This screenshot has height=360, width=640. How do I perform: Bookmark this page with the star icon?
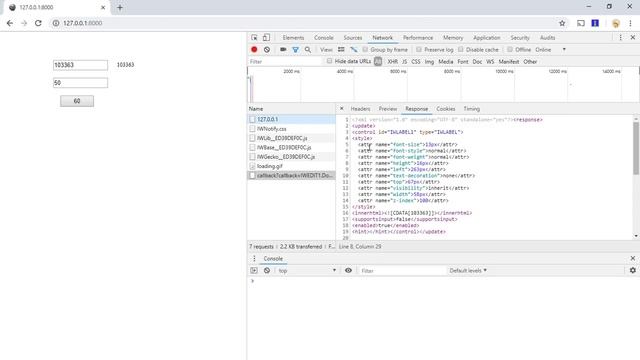(x=562, y=23)
